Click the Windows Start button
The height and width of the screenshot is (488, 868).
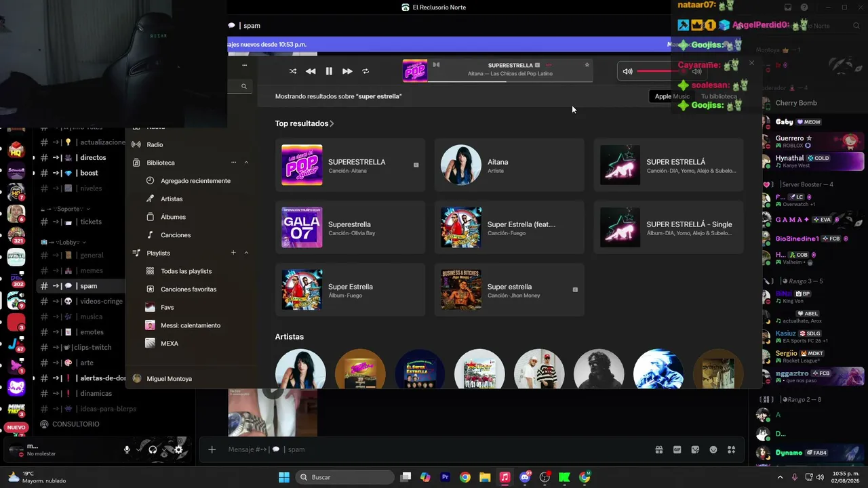(284, 477)
